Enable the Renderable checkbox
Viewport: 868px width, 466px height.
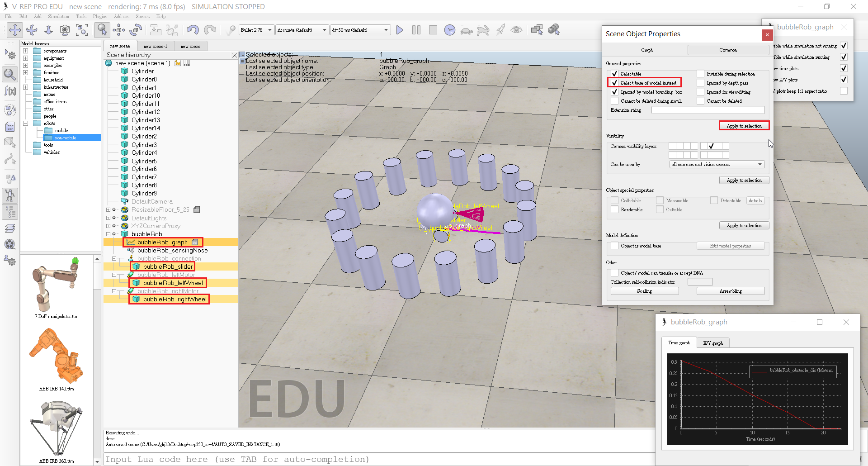point(614,209)
